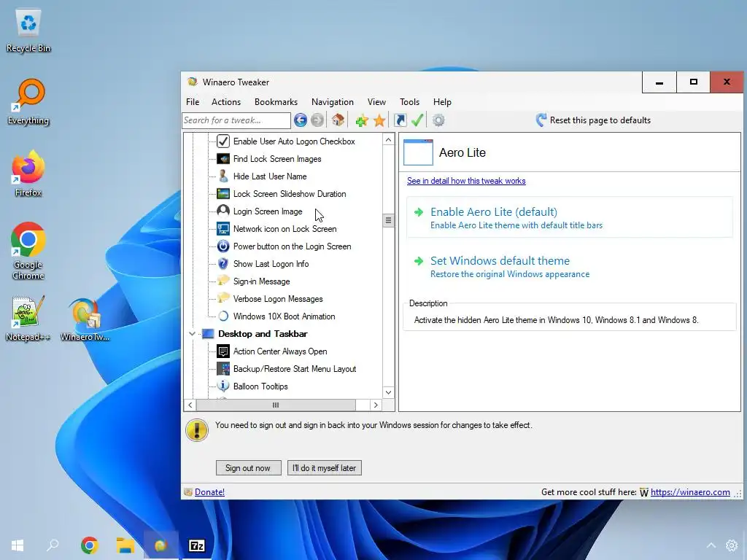Click the Balloon Tooltips info icon

[223, 386]
